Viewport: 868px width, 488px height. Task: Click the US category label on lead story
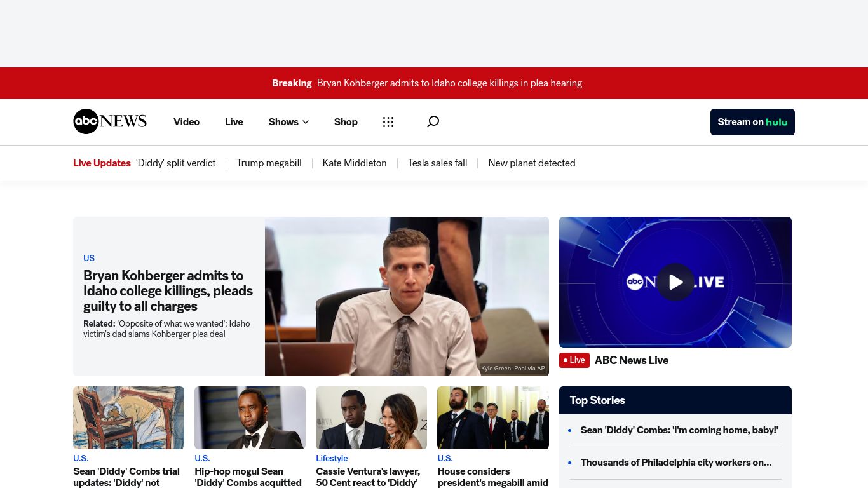[89, 258]
